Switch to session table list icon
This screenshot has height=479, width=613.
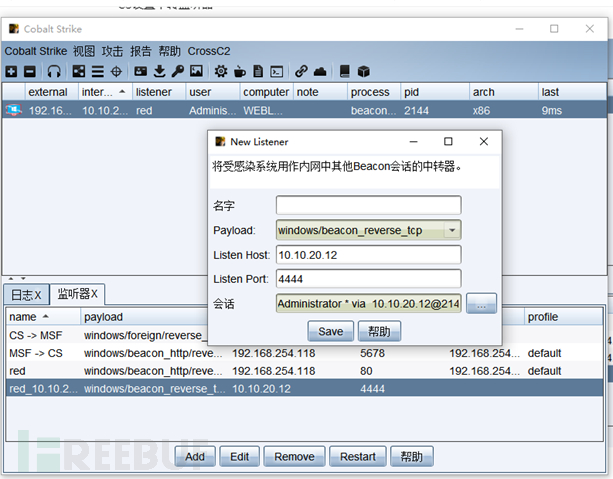point(97,72)
